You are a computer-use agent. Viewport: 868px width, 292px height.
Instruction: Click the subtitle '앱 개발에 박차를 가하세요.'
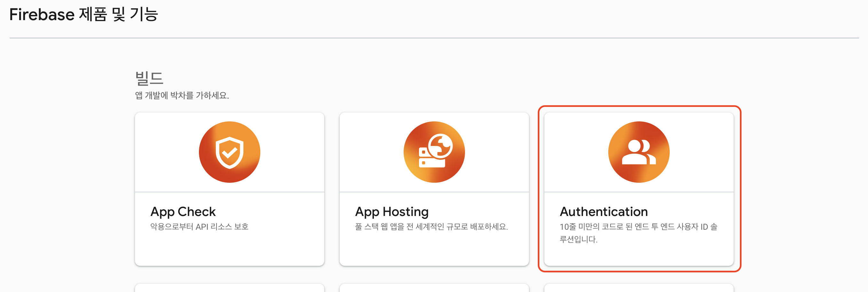pos(182,96)
